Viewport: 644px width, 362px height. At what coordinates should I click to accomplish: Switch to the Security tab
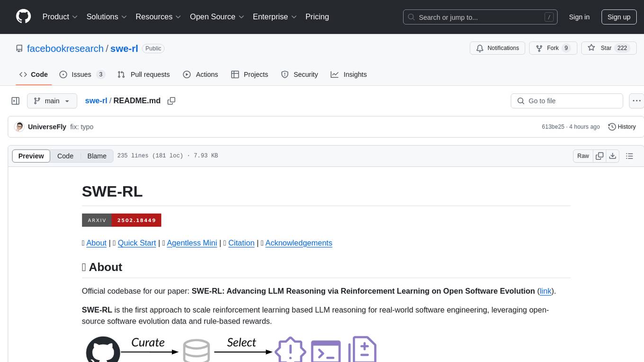(299, 74)
